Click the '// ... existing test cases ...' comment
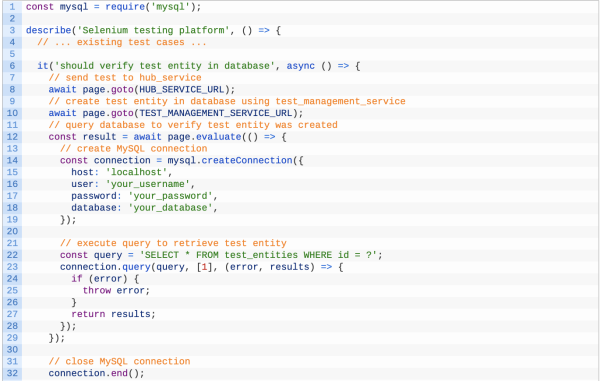 coord(122,42)
